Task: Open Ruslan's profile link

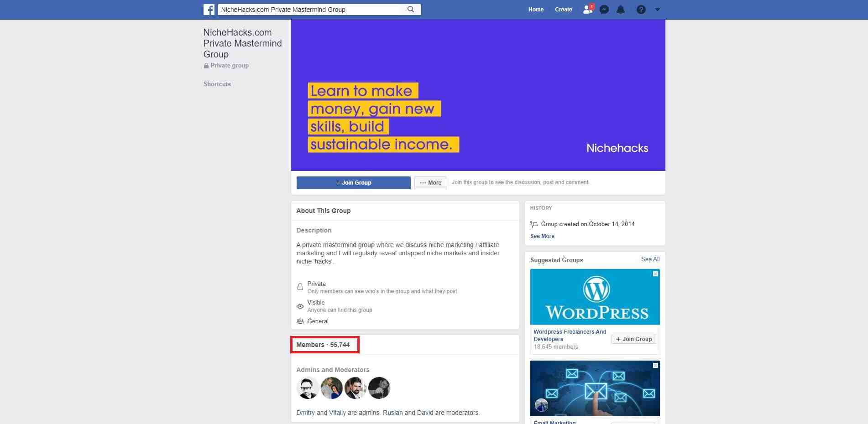Action: tap(392, 413)
